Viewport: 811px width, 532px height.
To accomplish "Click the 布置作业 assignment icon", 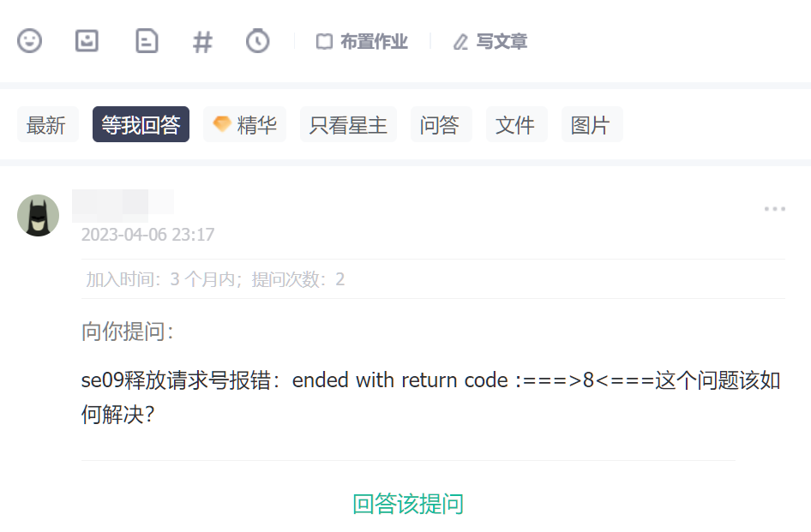I will pyautogui.click(x=324, y=41).
